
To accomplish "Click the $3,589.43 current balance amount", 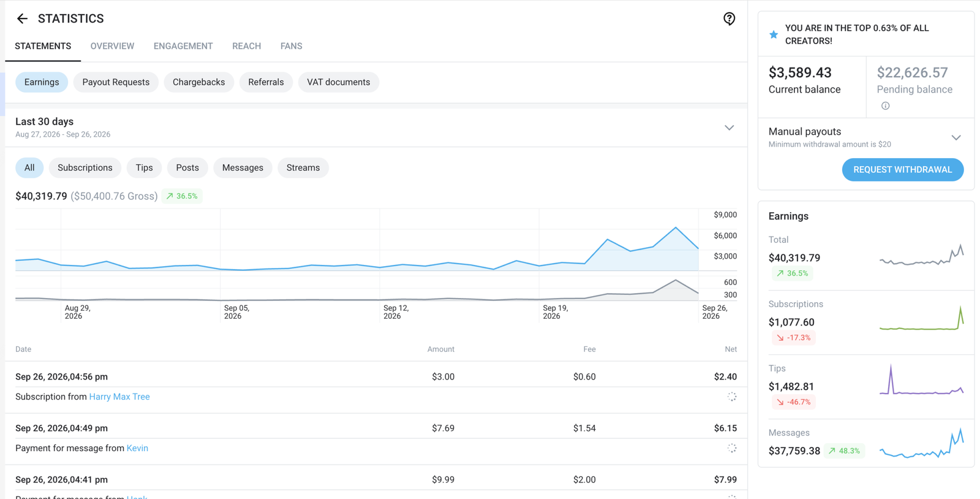I will 800,73.
